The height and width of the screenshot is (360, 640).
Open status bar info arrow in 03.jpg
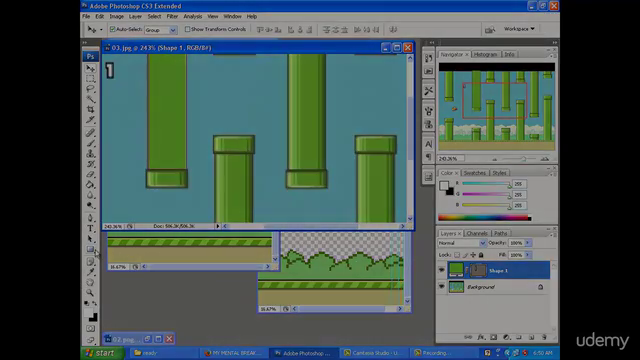(x=218, y=226)
